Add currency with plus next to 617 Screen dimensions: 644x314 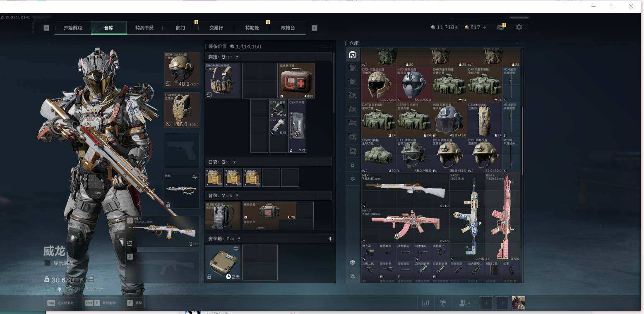(484, 27)
